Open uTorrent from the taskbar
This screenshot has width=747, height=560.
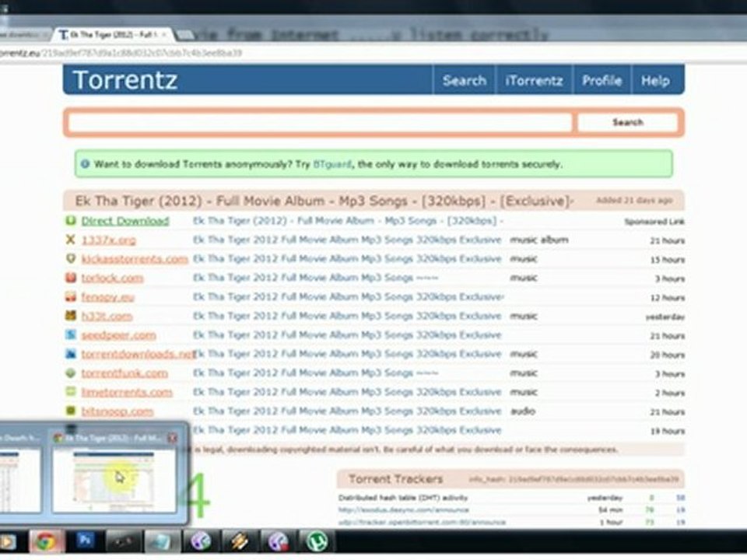(x=317, y=542)
